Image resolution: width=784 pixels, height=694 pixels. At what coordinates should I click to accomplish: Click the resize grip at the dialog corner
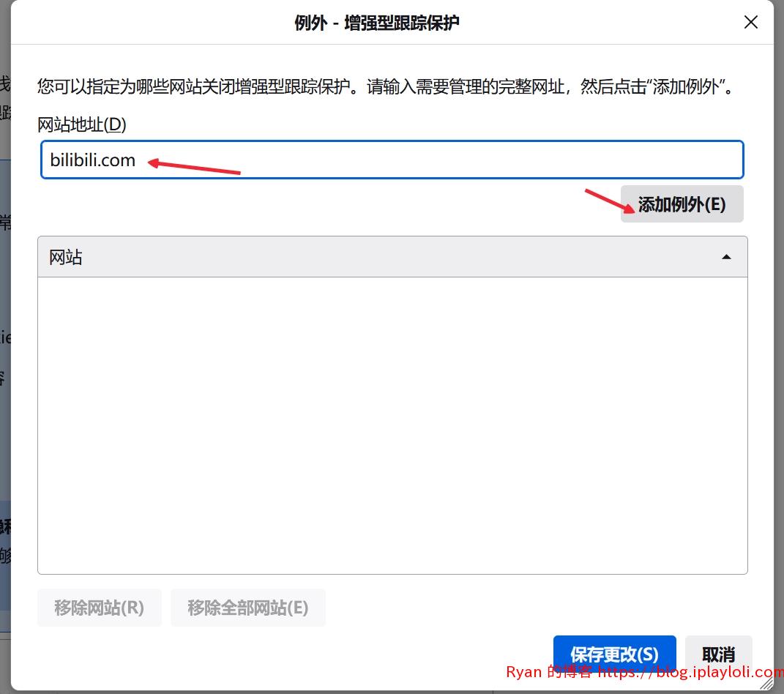(766, 684)
